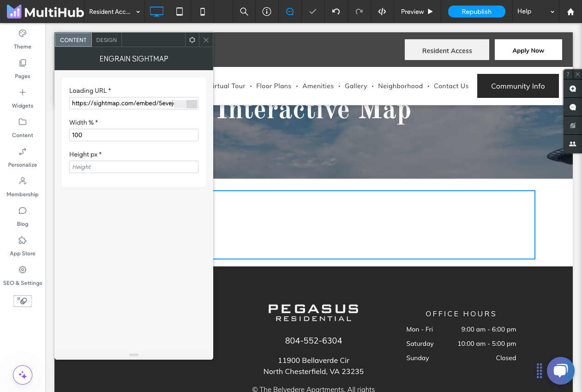This screenshot has height=392, width=582.
Task: Open widget settings gear in panel header
Action: [x=192, y=40]
